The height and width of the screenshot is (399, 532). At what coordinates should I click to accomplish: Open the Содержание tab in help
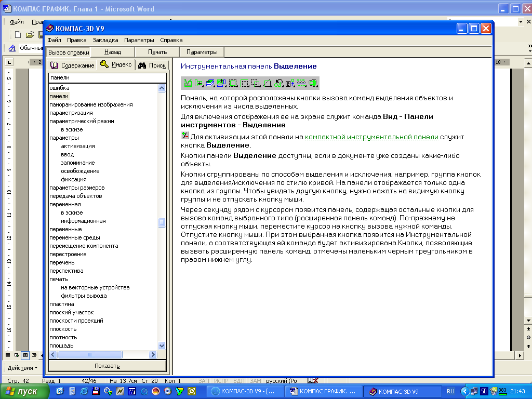pos(72,65)
